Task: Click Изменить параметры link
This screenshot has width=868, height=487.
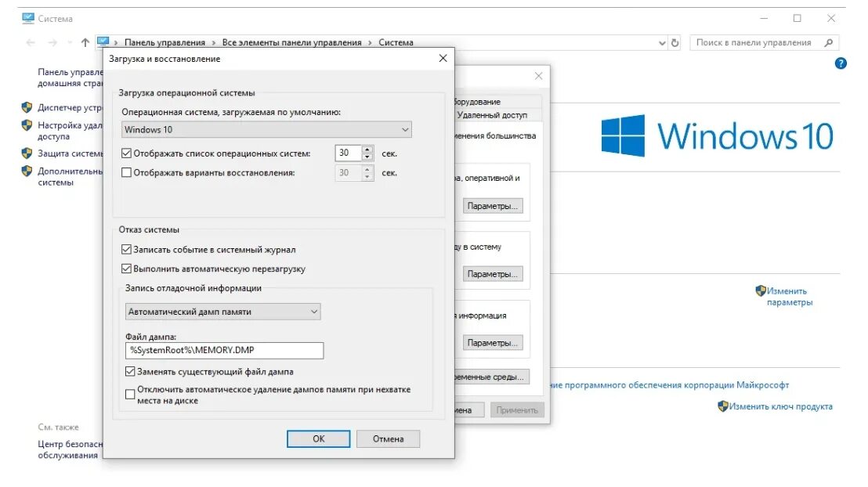Action: pos(790,297)
